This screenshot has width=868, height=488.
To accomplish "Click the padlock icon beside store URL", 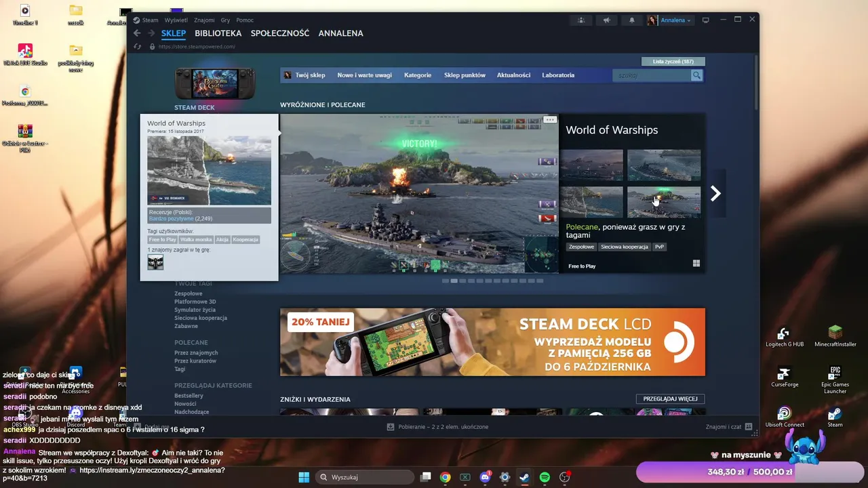I will 154,47.
